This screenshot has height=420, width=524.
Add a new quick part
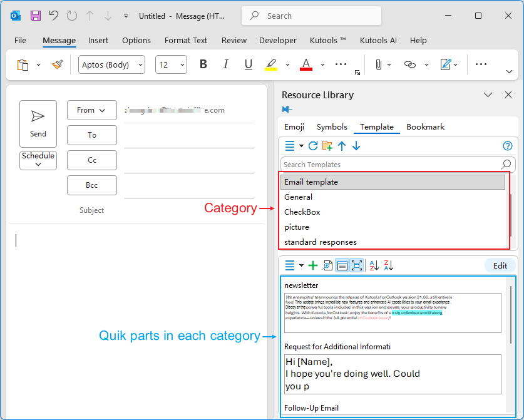[313, 265]
